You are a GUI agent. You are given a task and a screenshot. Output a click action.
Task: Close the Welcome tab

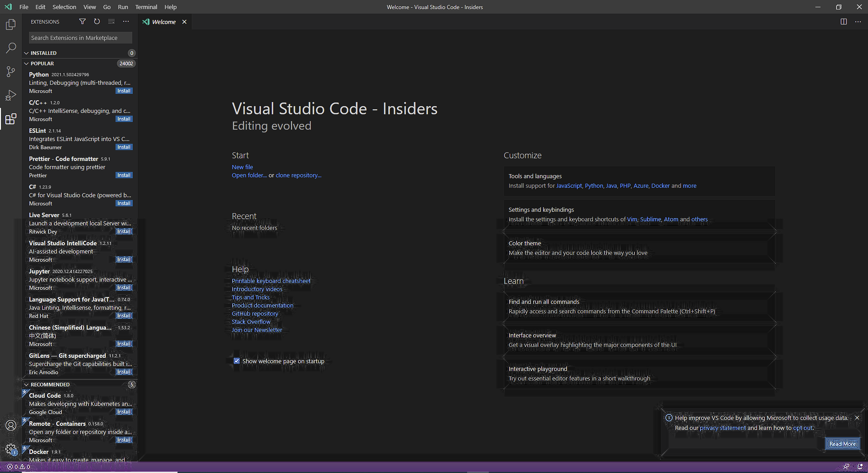[x=184, y=22]
